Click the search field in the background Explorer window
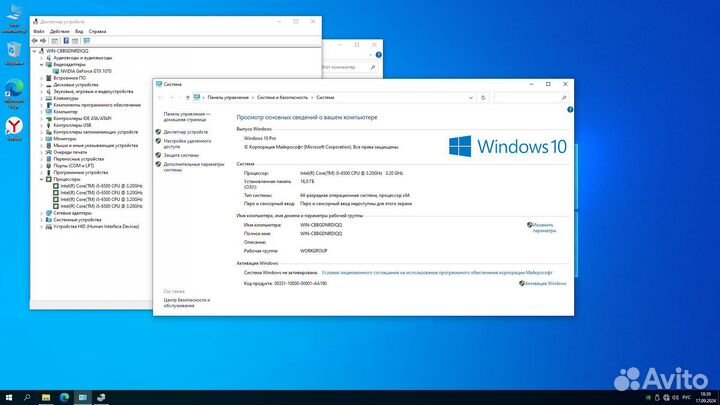720x405 pixels. tap(349, 67)
